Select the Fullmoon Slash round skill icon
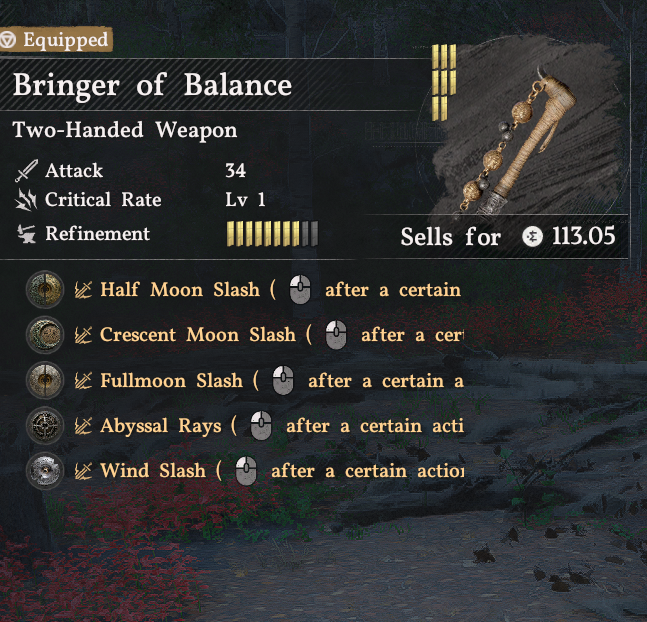647x622 pixels. [x=45, y=380]
